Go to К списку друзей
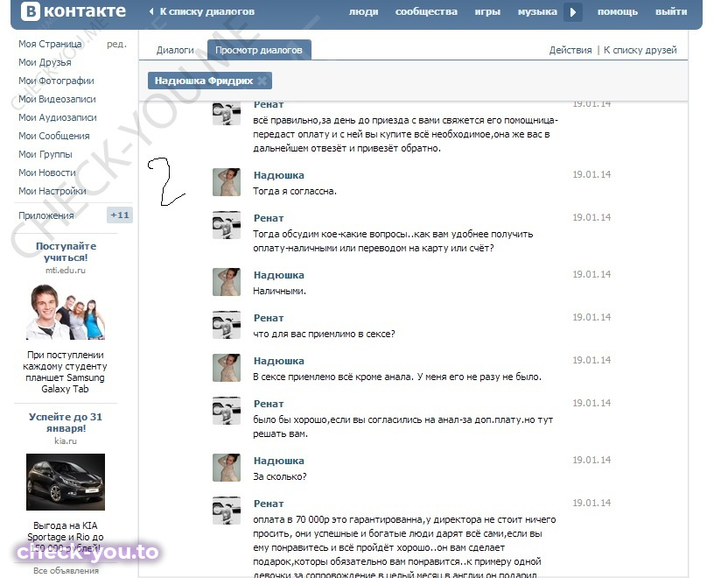Screen dimensions: 728x578 640,50
